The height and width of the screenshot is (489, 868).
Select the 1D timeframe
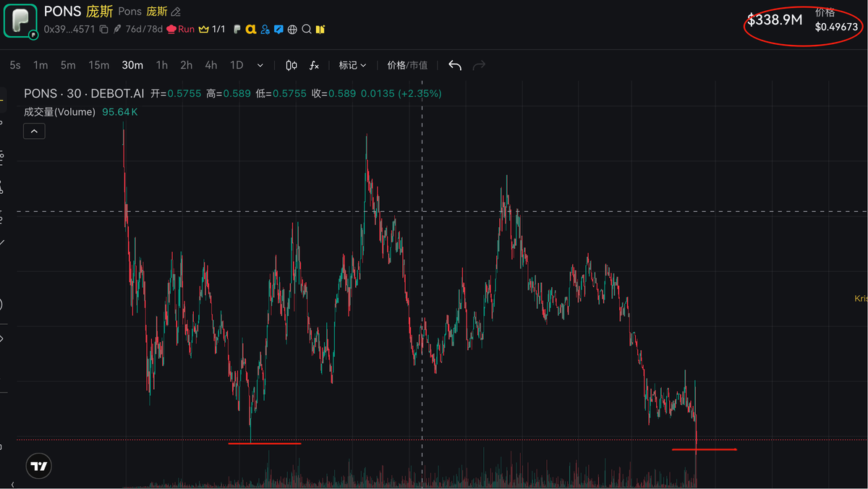[237, 65]
